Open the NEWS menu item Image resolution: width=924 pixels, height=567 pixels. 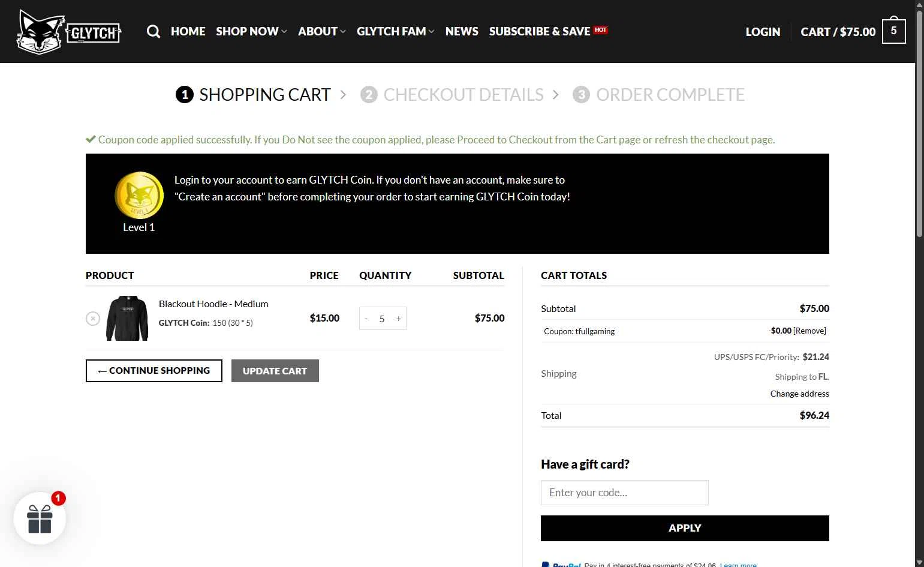[462, 31]
